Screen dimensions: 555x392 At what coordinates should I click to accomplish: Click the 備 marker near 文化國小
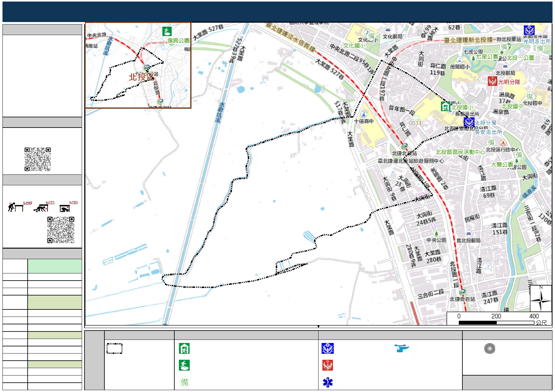pyautogui.click(x=372, y=36)
